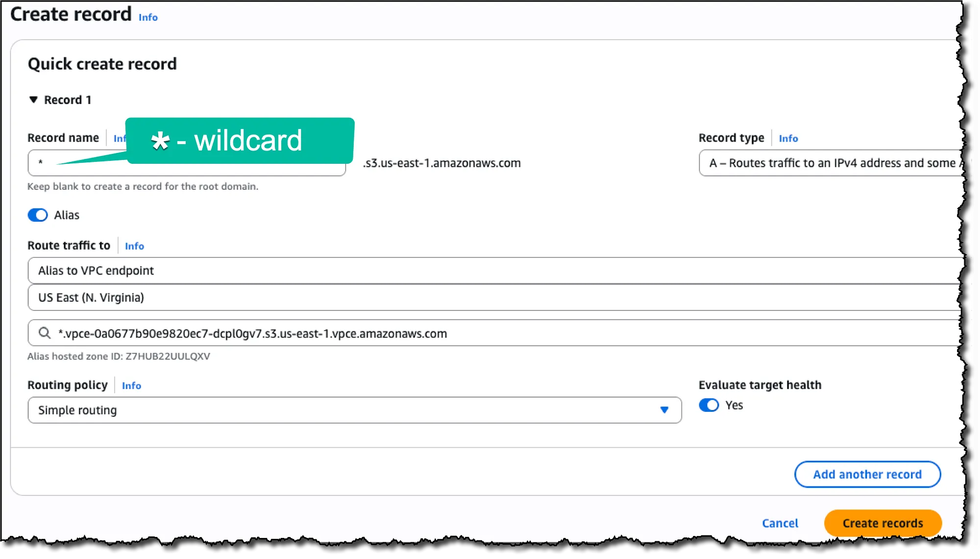Click the Record 1 section label
Viewport: 980px width, 559px height.
68,100
